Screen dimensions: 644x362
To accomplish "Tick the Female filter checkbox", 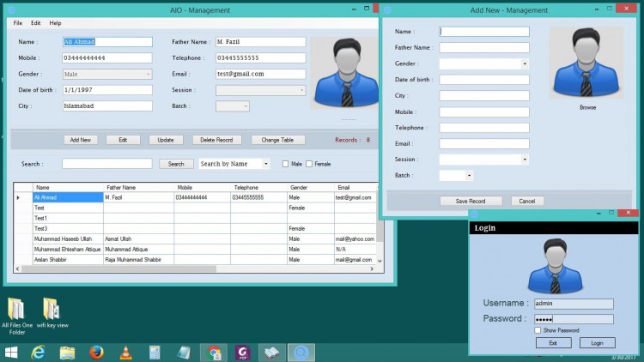I will click(x=309, y=164).
